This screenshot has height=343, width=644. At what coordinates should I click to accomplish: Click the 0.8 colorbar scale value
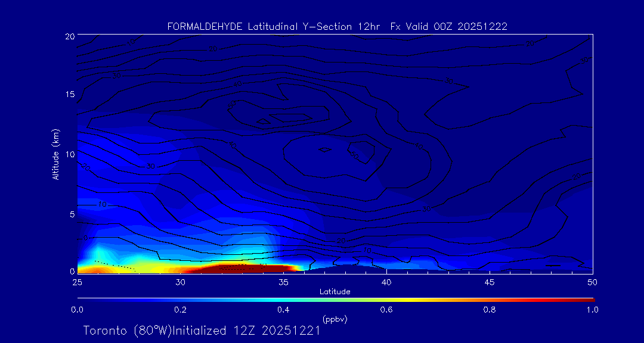pos(490,310)
